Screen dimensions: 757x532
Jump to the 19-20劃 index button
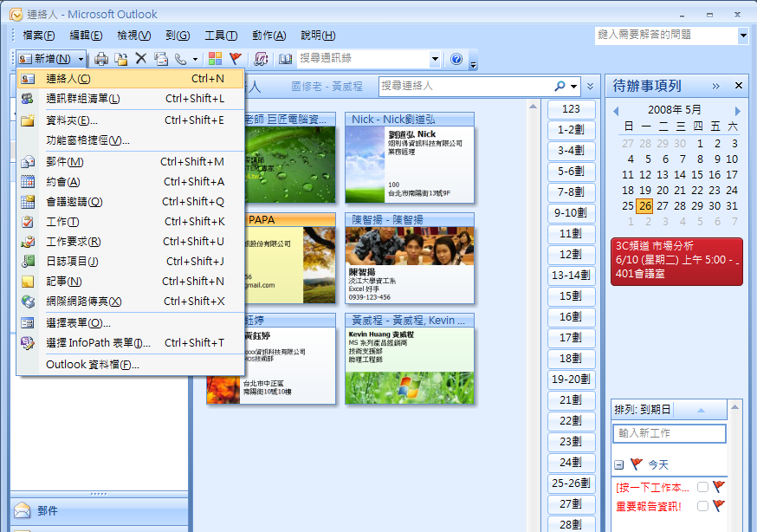point(571,379)
